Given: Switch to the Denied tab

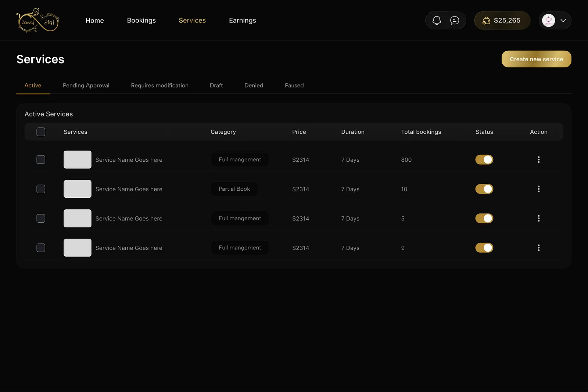Looking at the screenshot, I should [x=254, y=85].
